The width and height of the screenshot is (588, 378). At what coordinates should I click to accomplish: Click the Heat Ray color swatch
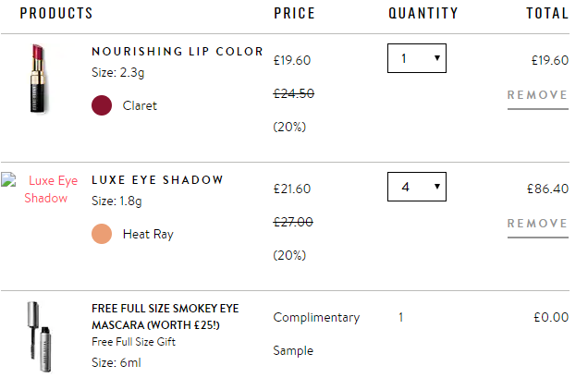point(102,234)
